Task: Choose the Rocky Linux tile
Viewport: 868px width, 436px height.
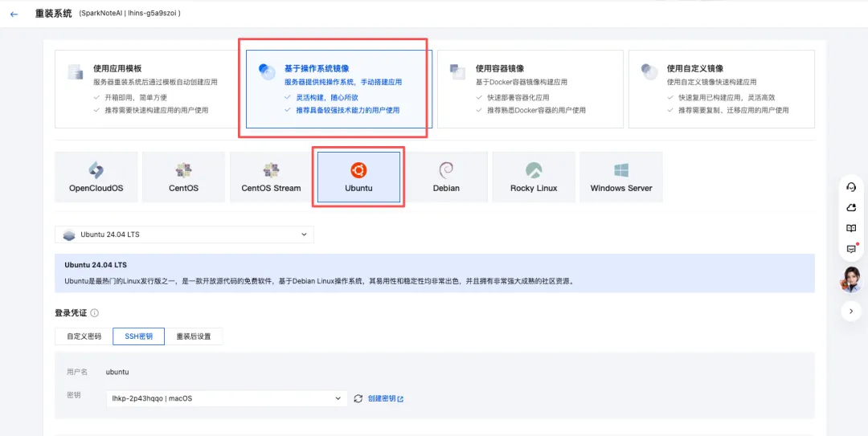Action: tap(534, 177)
